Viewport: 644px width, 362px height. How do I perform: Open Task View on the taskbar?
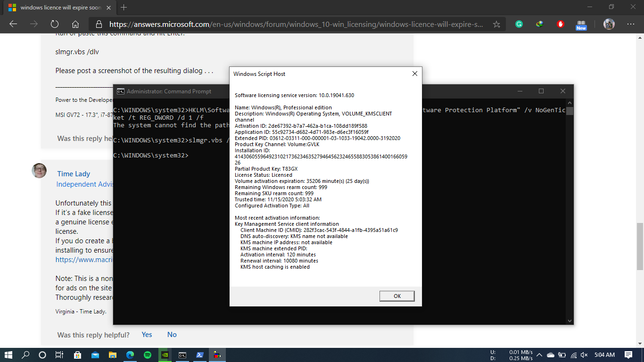59,355
